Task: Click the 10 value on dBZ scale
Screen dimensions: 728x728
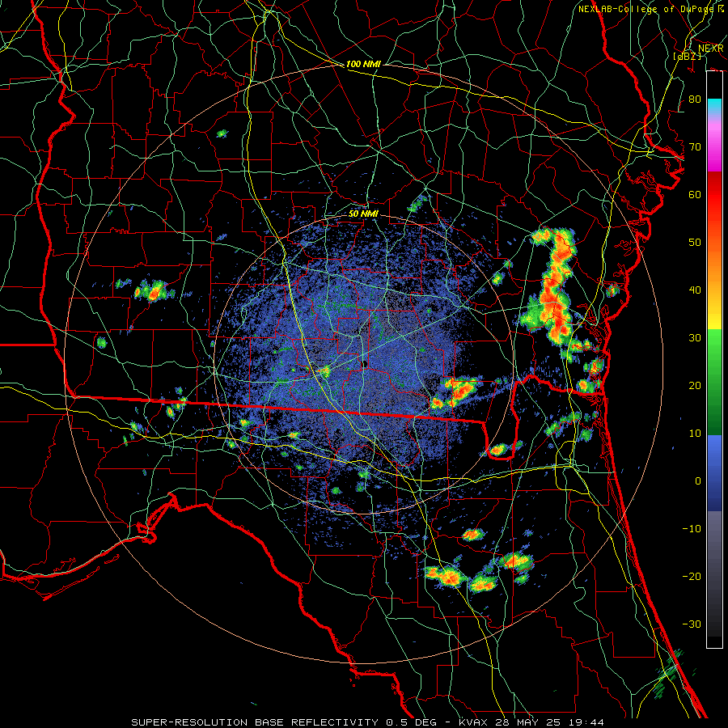Action: pyautogui.click(x=695, y=434)
